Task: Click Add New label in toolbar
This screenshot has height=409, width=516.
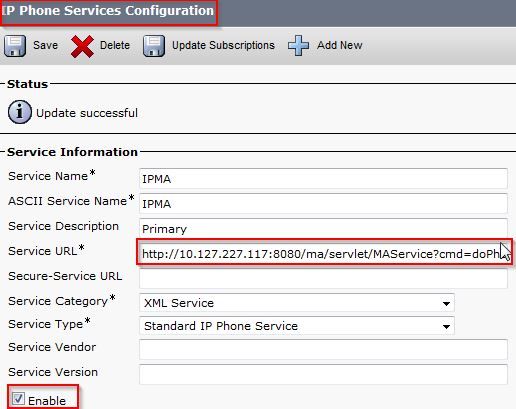Action: click(340, 45)
